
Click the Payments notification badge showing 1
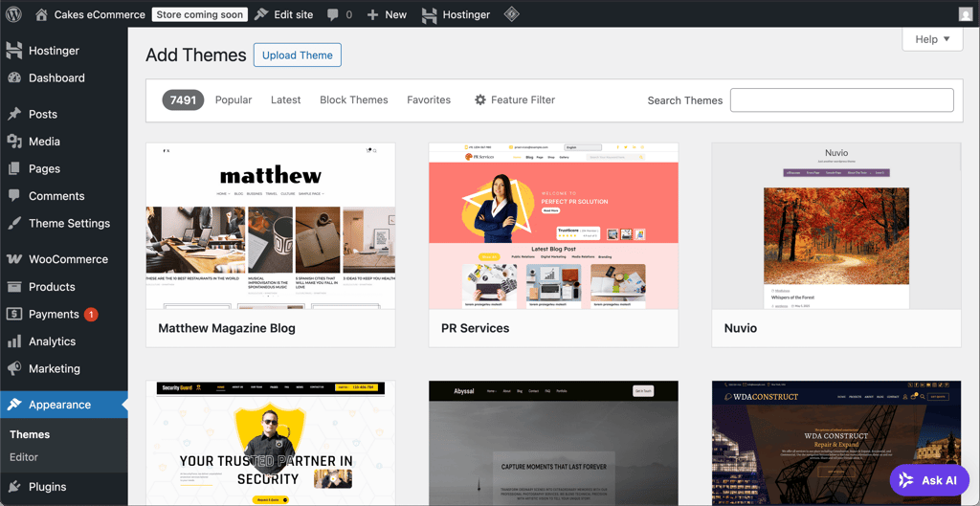coord(91,315)
